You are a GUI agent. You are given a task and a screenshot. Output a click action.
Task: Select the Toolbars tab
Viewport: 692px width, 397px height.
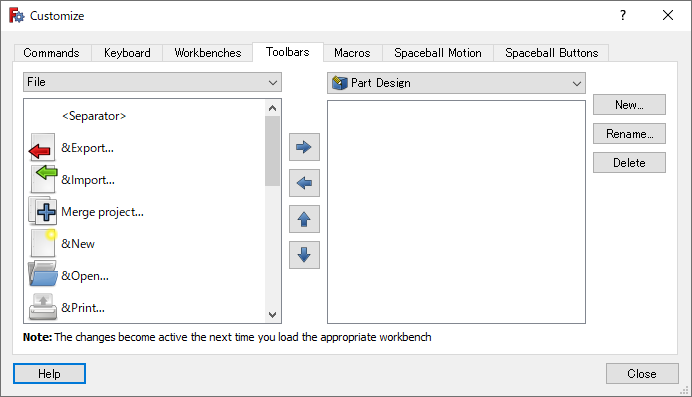288,52
